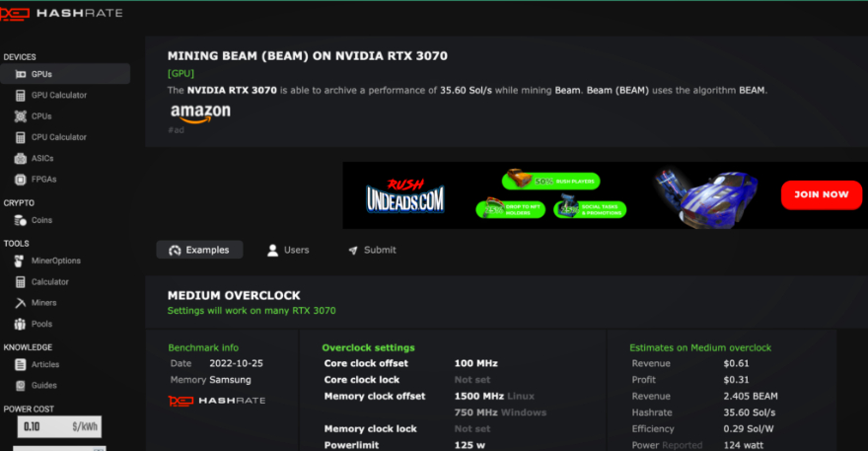The width and height of the screenshot is (868, 451).
Task: Click 'Settings will work on many RTX 3070'
Action: tap(252, 311)
